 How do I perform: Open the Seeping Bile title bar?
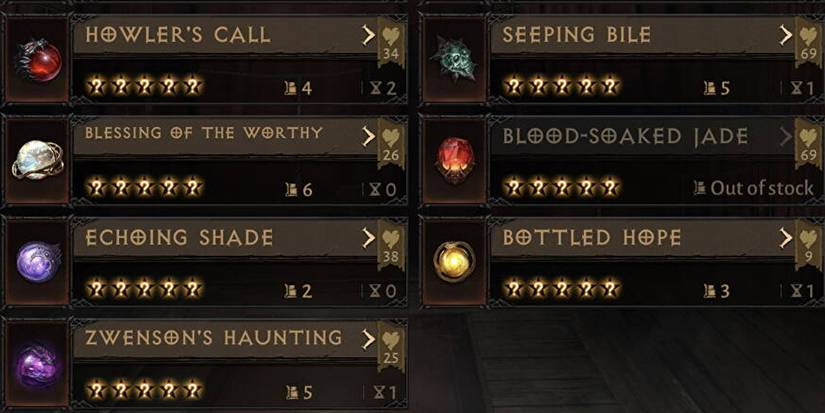(643, 35)
